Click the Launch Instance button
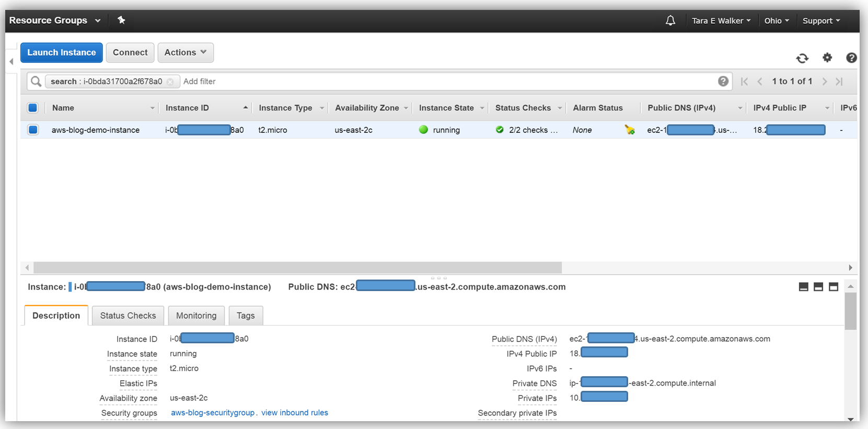The width and height of the screenshot is (868, 429). point(62,52)
